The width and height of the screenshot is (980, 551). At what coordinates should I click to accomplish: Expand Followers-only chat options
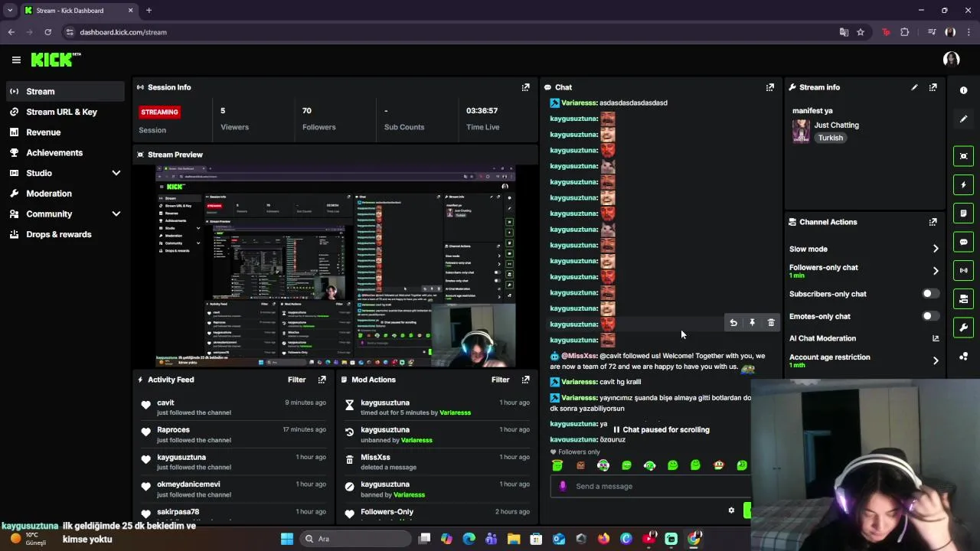click(x=935, y=271)
